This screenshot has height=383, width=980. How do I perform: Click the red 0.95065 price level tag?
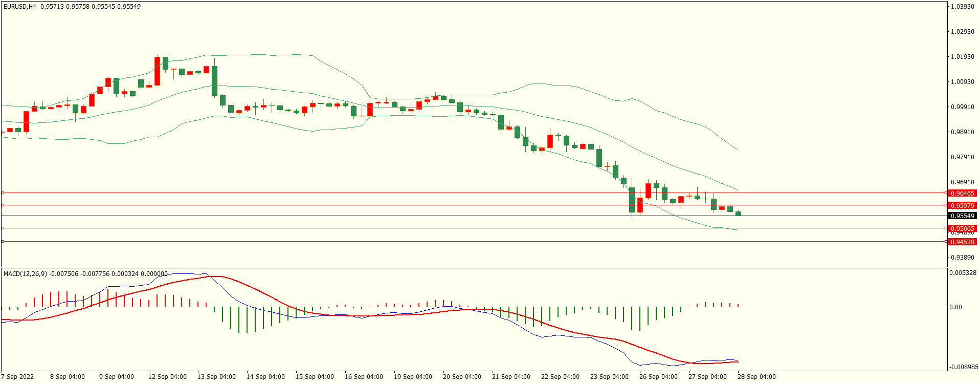click(962, 228)
